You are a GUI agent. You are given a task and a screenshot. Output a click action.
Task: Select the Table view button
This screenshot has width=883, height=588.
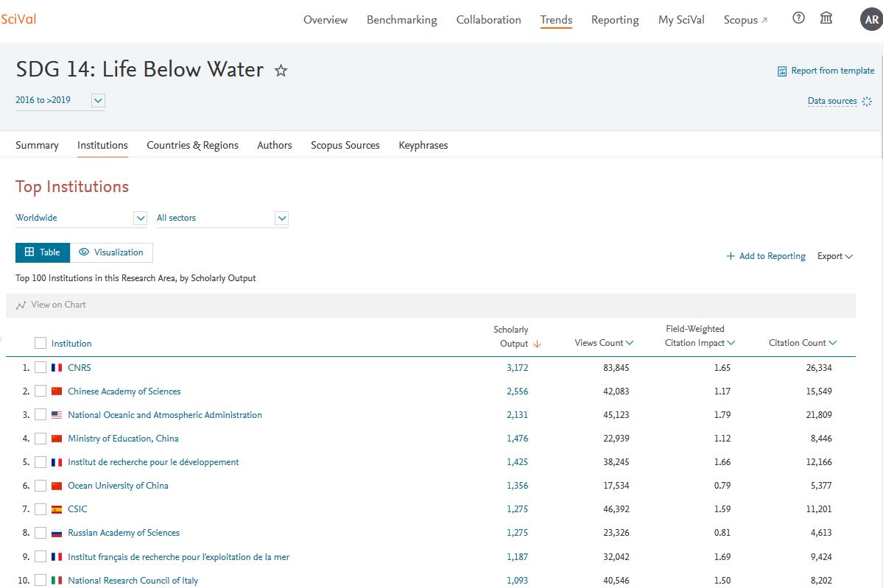click(43, 252)
